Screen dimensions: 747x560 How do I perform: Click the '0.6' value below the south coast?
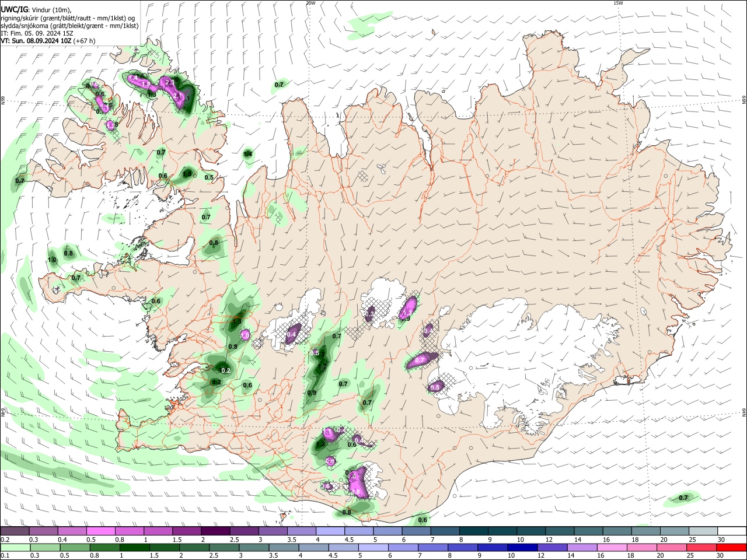[423, 520]
